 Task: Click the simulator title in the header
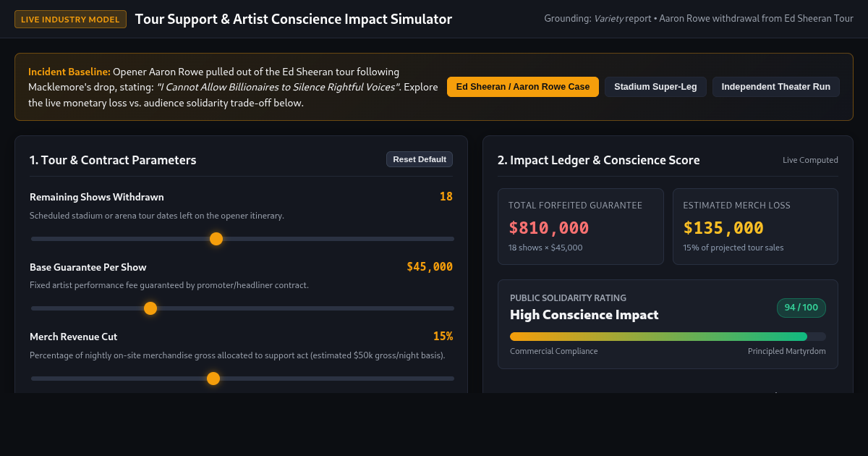(294, 20)
